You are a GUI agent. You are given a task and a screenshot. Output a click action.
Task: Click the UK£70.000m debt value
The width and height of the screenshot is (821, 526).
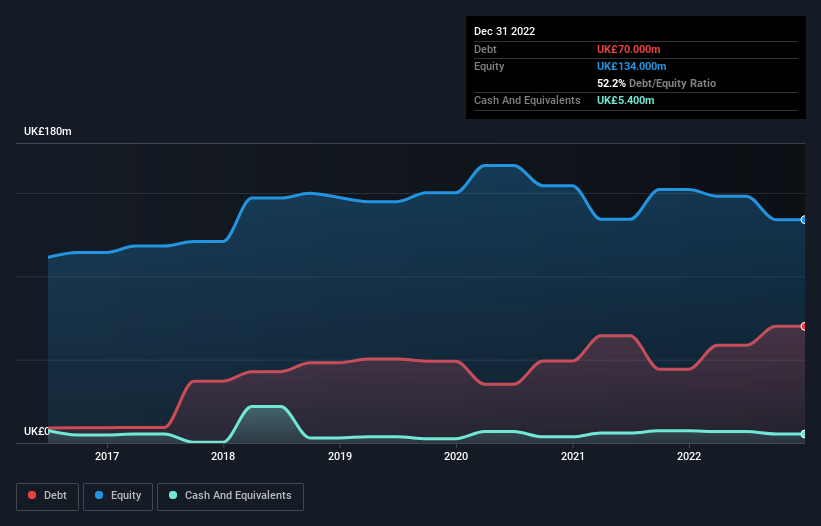tap(628, 49)
